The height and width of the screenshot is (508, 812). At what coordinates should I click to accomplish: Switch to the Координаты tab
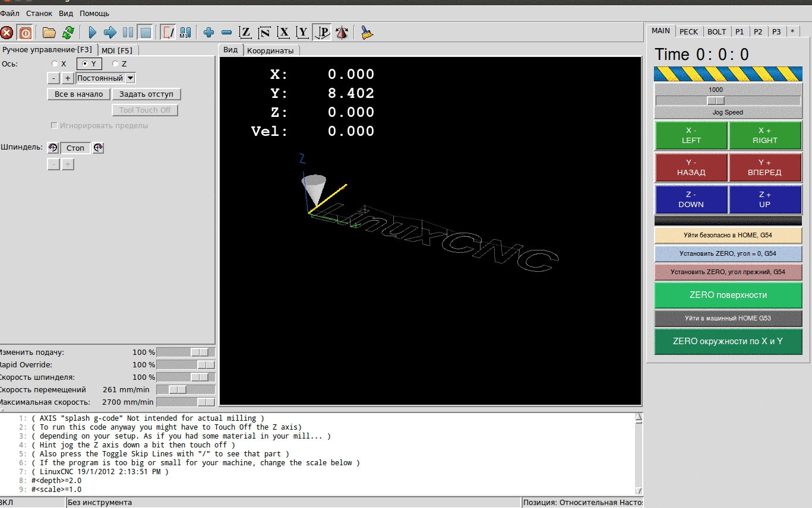point(270,50)
